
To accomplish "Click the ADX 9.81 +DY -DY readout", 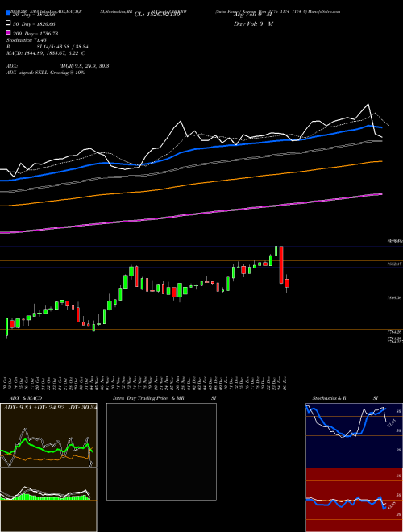I will 50,407.
